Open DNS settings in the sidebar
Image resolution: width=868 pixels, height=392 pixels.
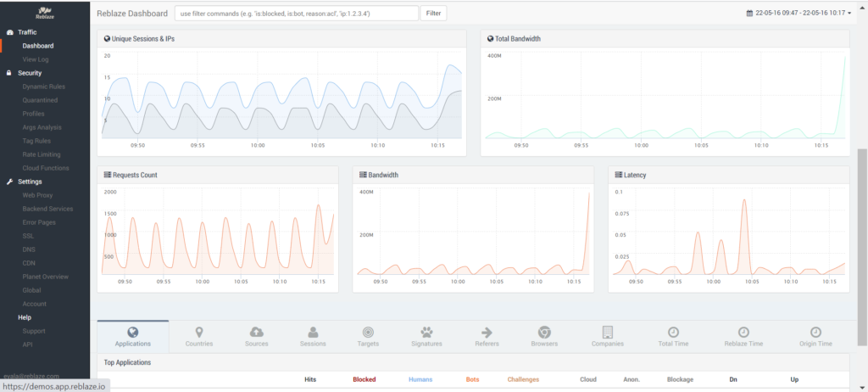point(29,249)
